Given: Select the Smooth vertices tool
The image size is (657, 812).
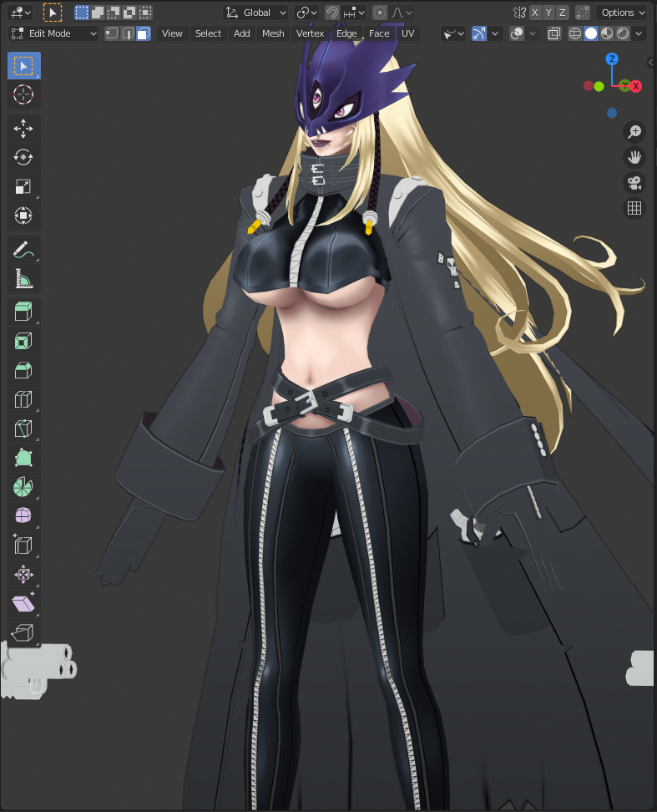Looking at the screenshot, I should (x=24, y=515).
